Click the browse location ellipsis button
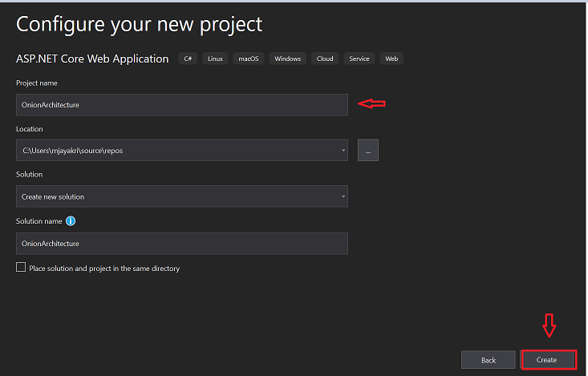Image resolution: width=588 pixels, height=376 pixels. [x=368, y=151]
